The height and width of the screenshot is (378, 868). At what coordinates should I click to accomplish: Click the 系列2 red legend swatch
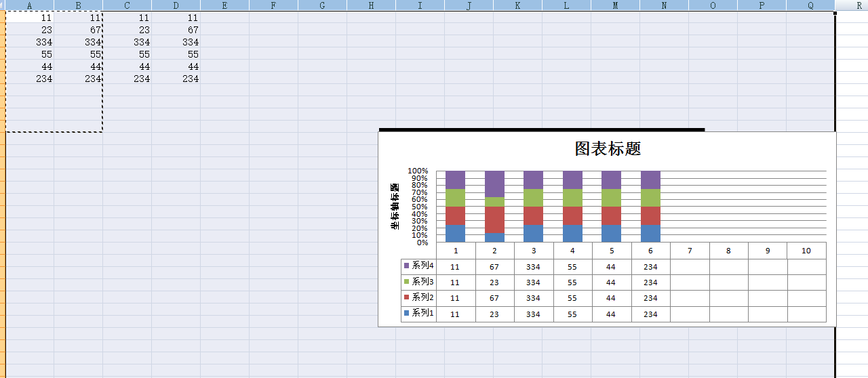406,297
